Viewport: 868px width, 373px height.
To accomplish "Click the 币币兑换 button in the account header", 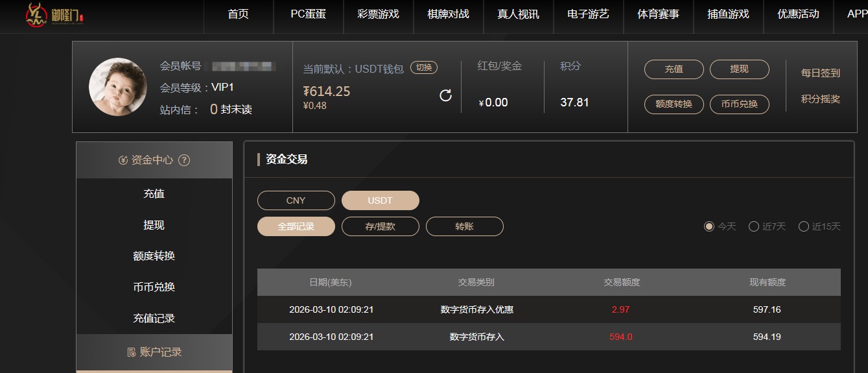I will 740,104.
